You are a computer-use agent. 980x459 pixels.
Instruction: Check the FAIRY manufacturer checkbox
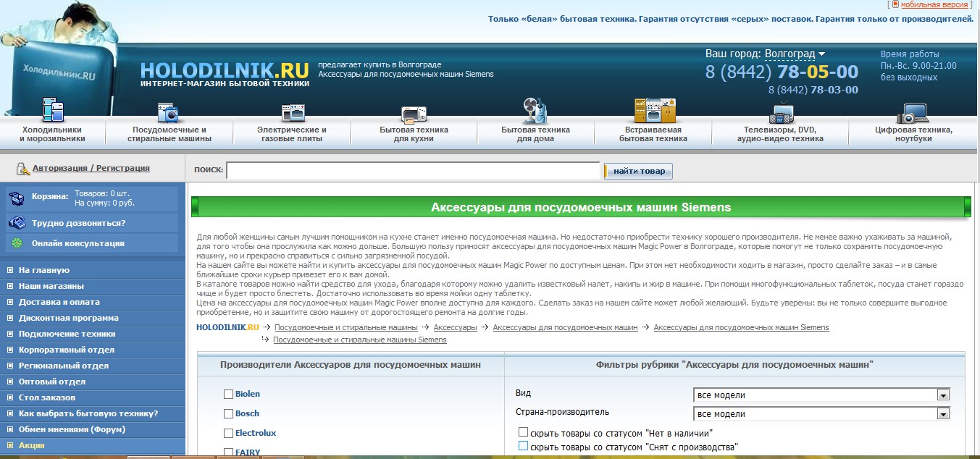pyautogui.click(x=228, y=453)
